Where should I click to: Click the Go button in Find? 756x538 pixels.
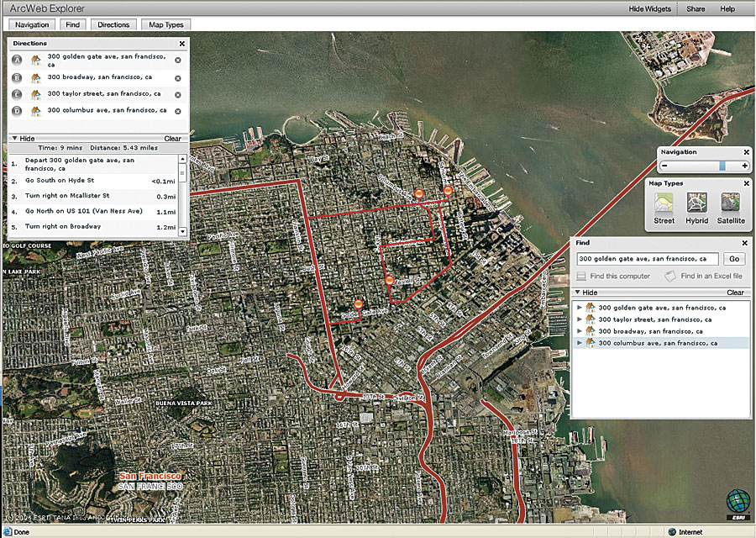tap(734, 259)
